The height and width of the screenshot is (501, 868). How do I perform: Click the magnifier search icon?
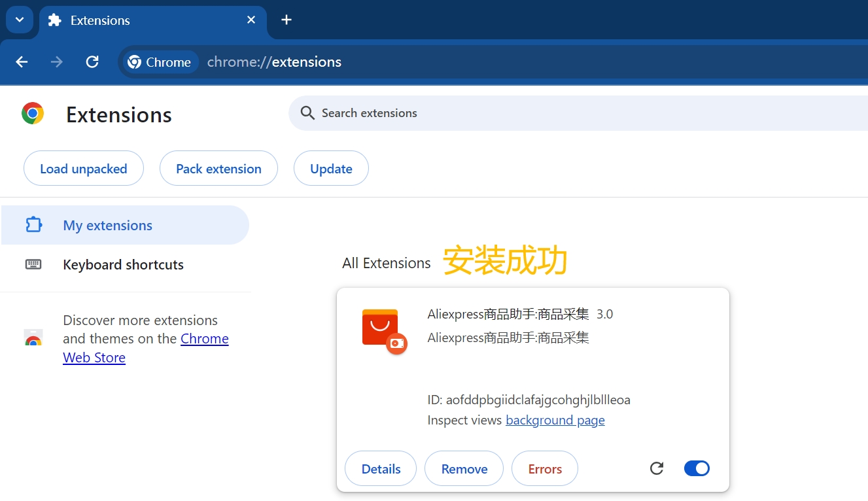[307, 113]
